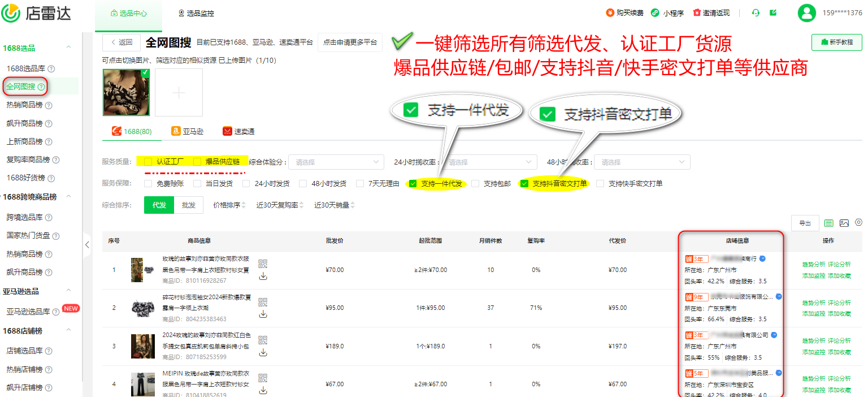Switch to image view display
Viewport: 868px width, 397px height.
pyautogui.click(x=844, y=223)
